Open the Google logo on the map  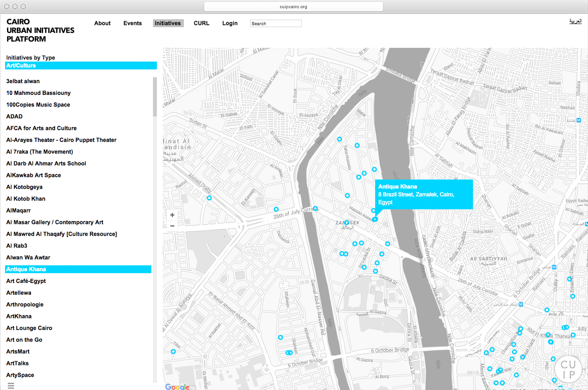[177, 386]
